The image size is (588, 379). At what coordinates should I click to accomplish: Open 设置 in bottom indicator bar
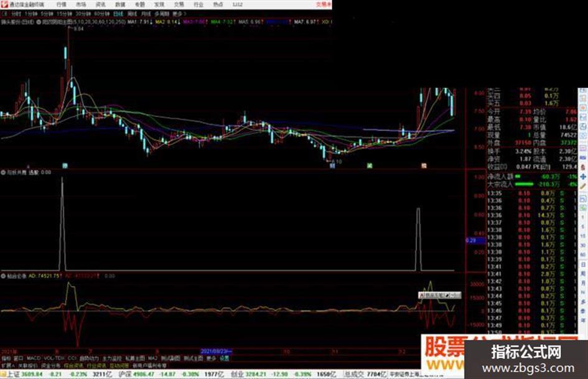[x=224, y=358]
